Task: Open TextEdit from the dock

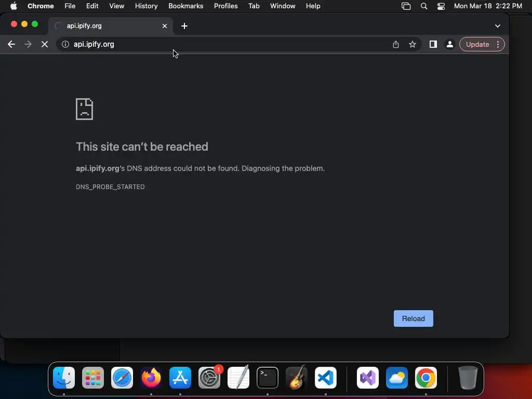Action: point(238,378)
